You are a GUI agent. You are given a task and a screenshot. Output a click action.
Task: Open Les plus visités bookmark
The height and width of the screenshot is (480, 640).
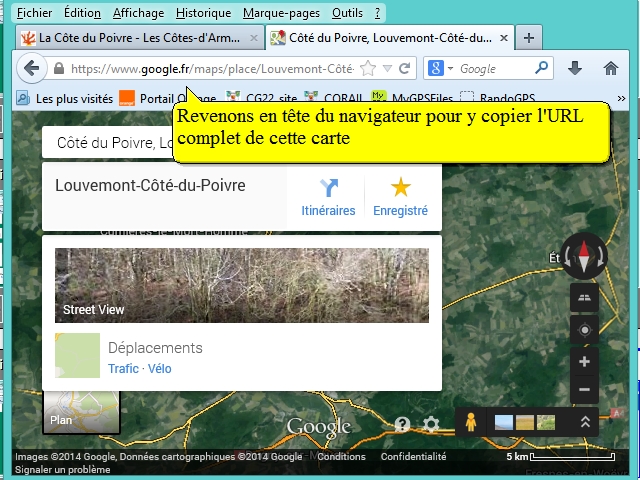[64, 98]
